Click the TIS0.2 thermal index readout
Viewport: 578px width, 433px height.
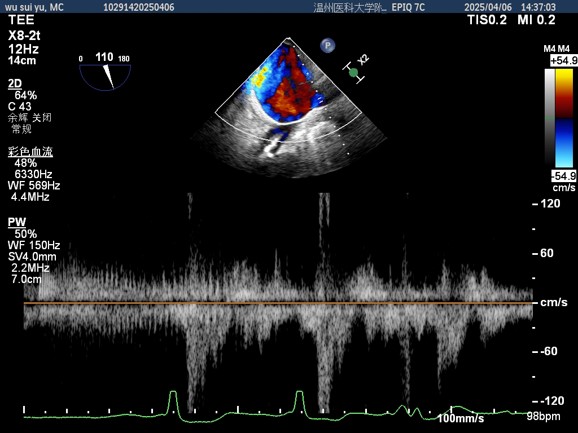pyautogui.click(x=487, y=20)
